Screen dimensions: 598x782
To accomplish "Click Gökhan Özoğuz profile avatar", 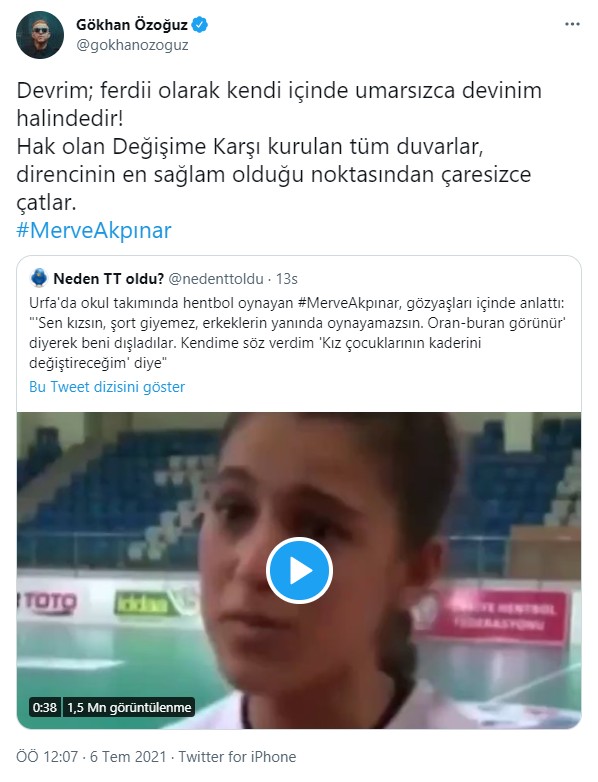I will click(x=40, y=35).
